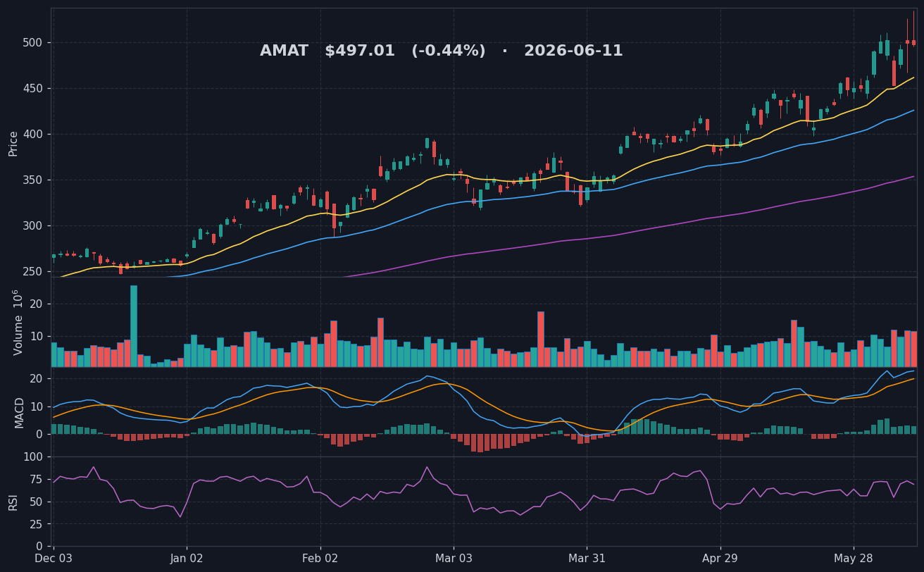924x572 pixels.
Task: Click the Dec 03 date tick
Action: click(54, 559)
